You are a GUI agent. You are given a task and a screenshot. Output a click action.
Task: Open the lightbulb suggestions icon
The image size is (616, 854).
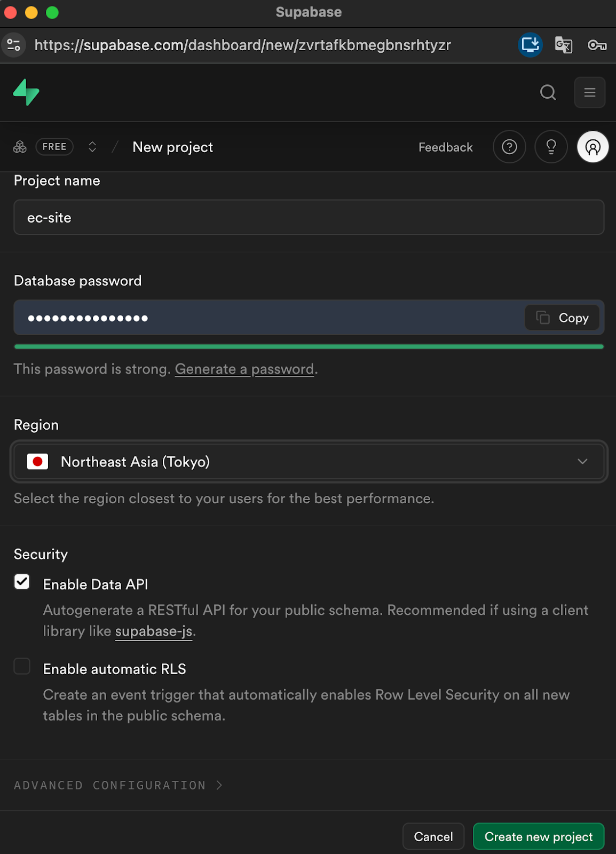click(x=551, y=147)
